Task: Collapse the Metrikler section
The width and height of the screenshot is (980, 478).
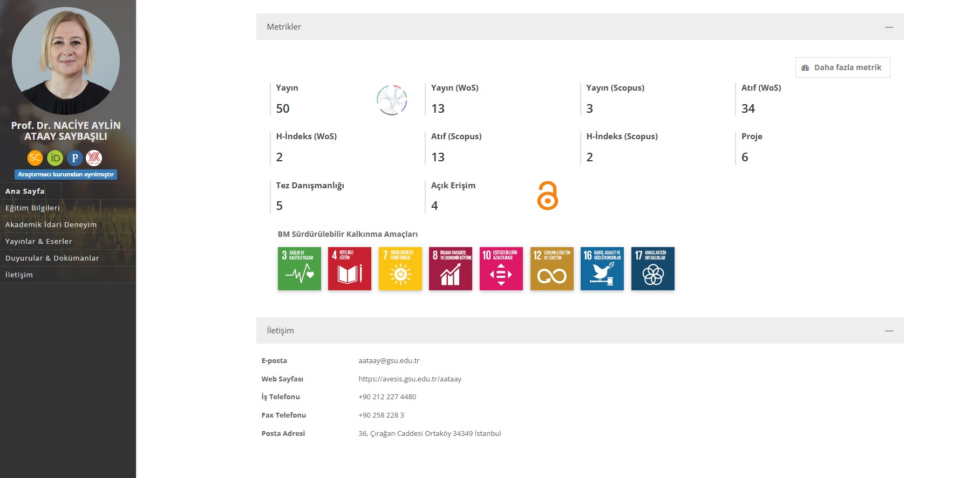Action: tap(889, 27)
